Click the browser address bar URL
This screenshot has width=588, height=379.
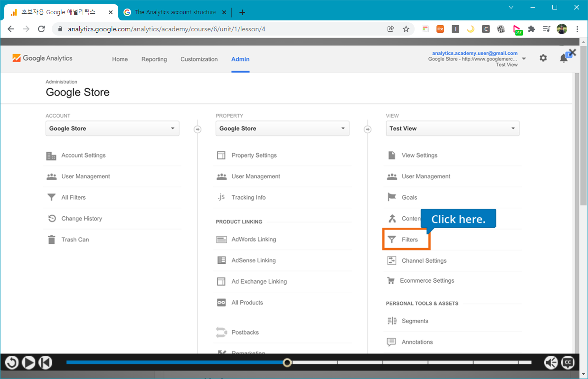167,29
